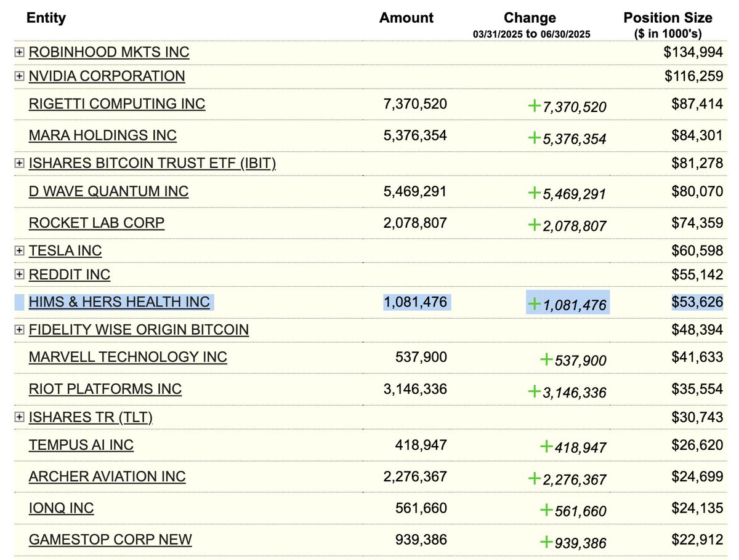739x560 pixels.
Task: Click Nvidia position size $116,259
Action: 693,76
